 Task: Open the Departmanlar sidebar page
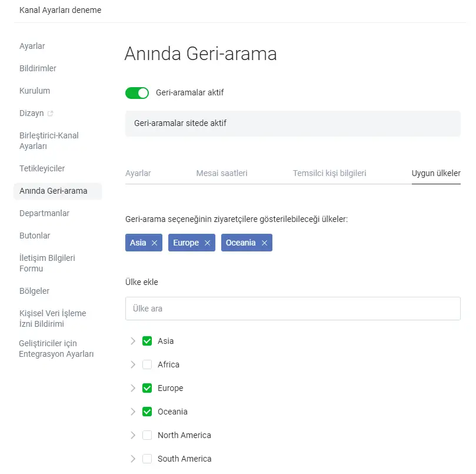44,213
